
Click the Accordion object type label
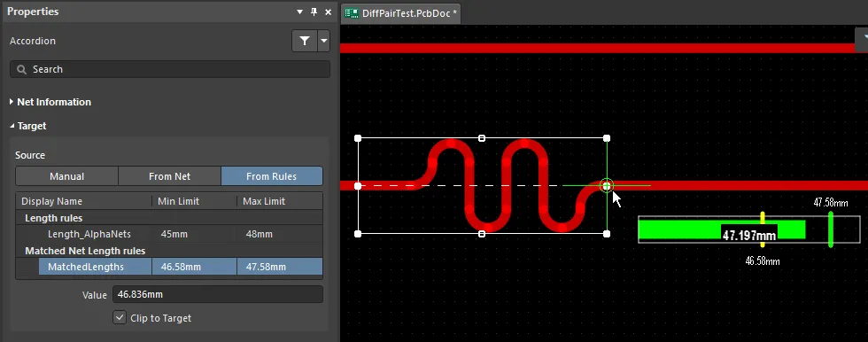33,41
